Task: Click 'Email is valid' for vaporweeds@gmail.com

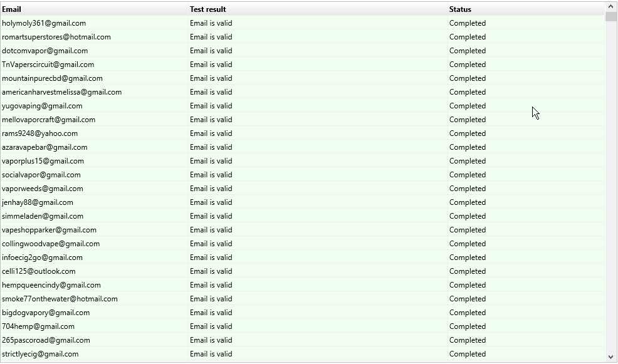Action: (211, 189)
